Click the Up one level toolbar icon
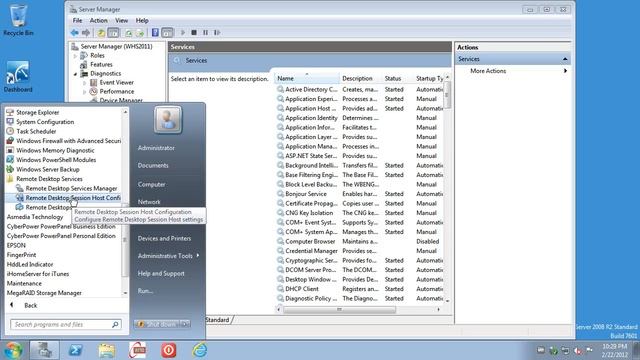 pos(101,33)
